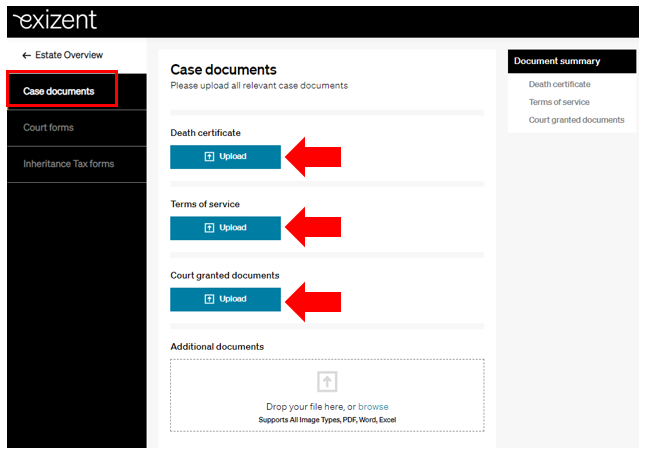Viewport: 648px width, 457px height.
Task: Upload a Death certificate file
Action: (x=225, y=157)
